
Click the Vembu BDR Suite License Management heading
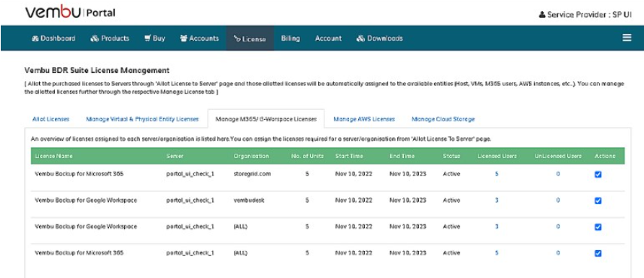(x=97, y=70)
